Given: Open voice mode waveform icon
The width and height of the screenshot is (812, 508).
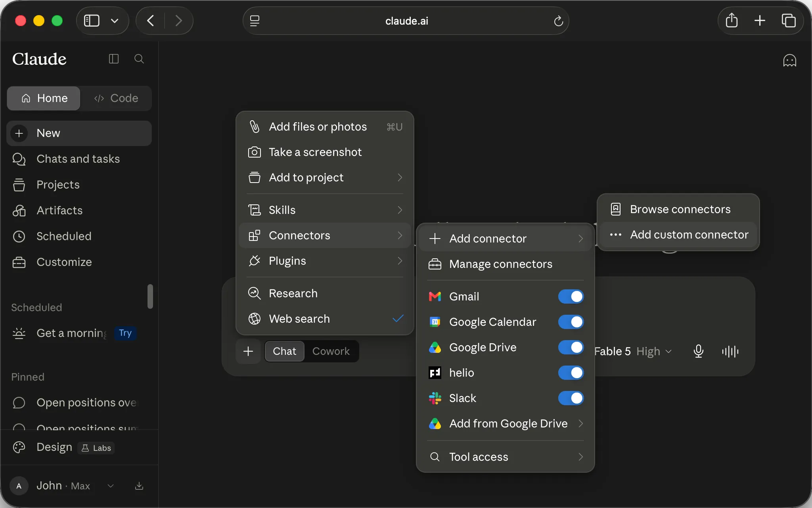Looking at the screenshot, I should (x=730, y=351).
